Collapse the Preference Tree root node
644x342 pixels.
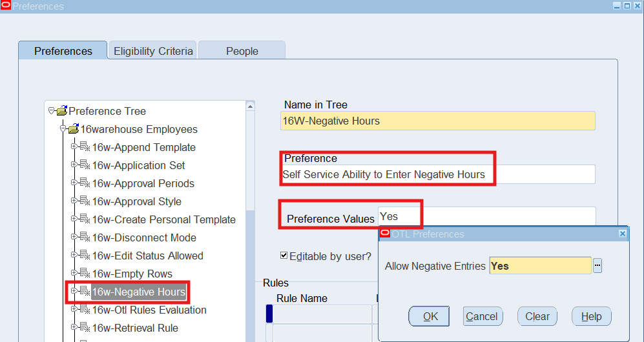pos(52,111)
